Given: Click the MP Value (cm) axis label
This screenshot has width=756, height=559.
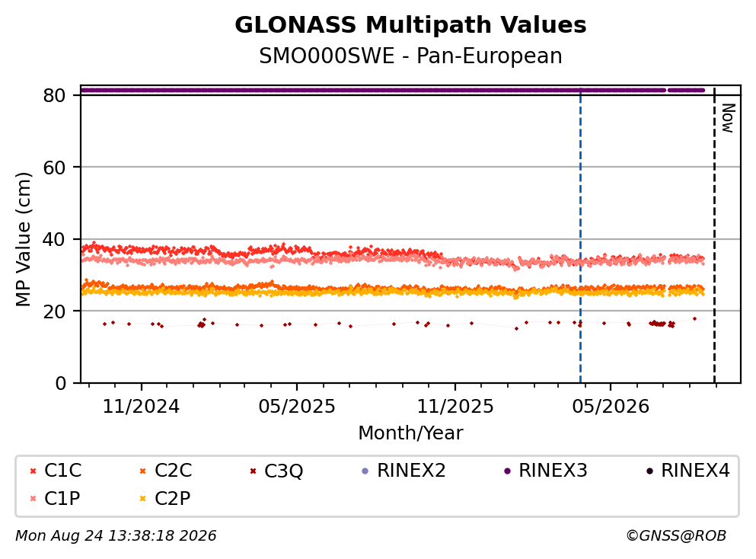Looking at the screenshot, I should click(x=23, y=239).
